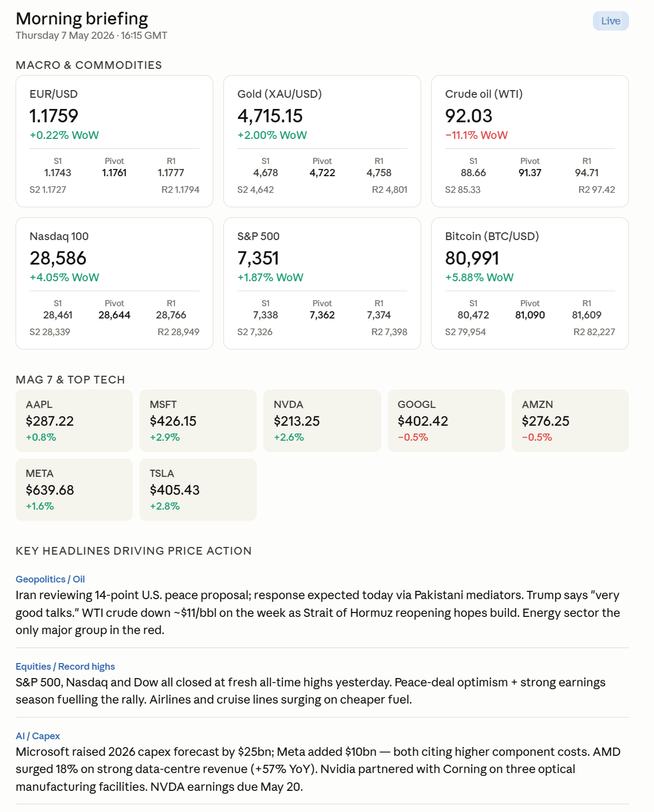The image size is (654, 812).
Task: Open the Nasdaq 100 card title
Action: pos(59,236)
